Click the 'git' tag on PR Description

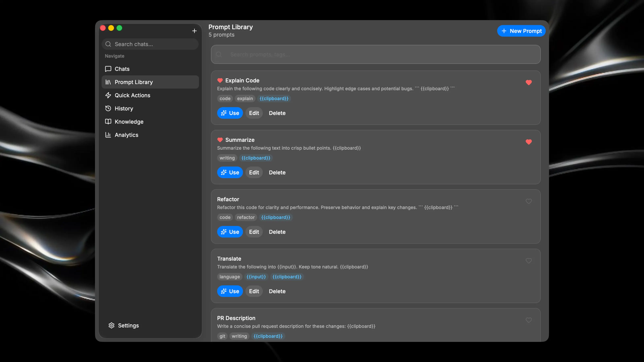pyautogui.click(x=222, y=336)
